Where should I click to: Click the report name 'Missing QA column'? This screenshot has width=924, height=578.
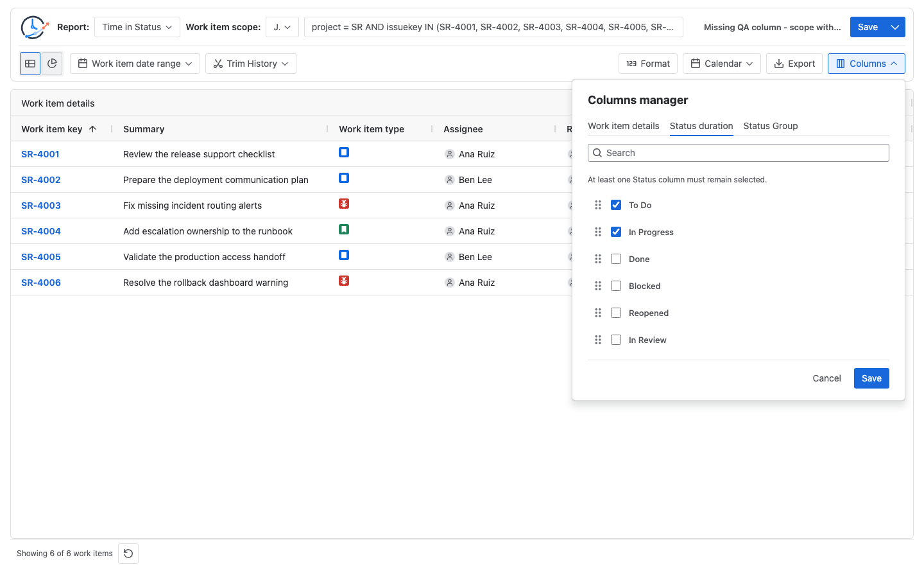tap(773, 27)
